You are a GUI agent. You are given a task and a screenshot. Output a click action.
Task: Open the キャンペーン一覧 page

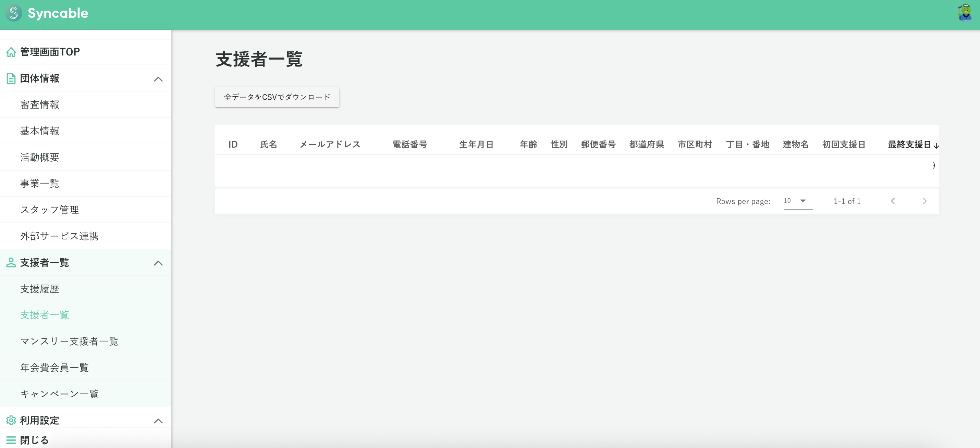[59, 394]
